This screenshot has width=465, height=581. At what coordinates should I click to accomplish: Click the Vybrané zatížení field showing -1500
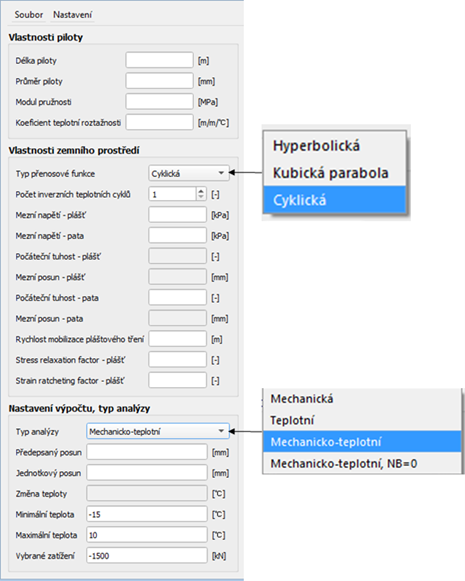click(147, 556)
